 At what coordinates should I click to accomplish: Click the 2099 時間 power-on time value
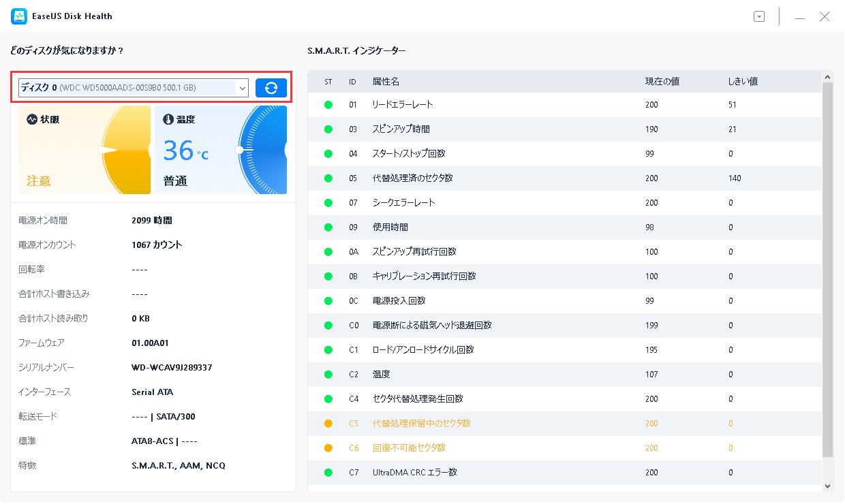tap(152, 221)
